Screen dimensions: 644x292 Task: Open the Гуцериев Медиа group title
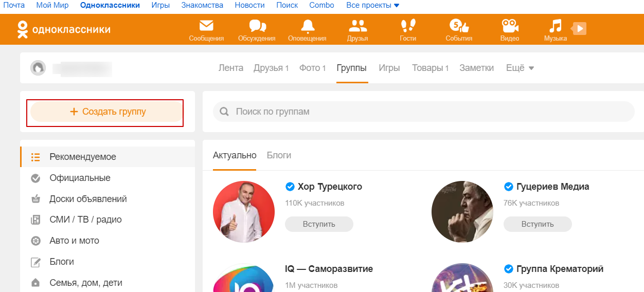[553, 187]
